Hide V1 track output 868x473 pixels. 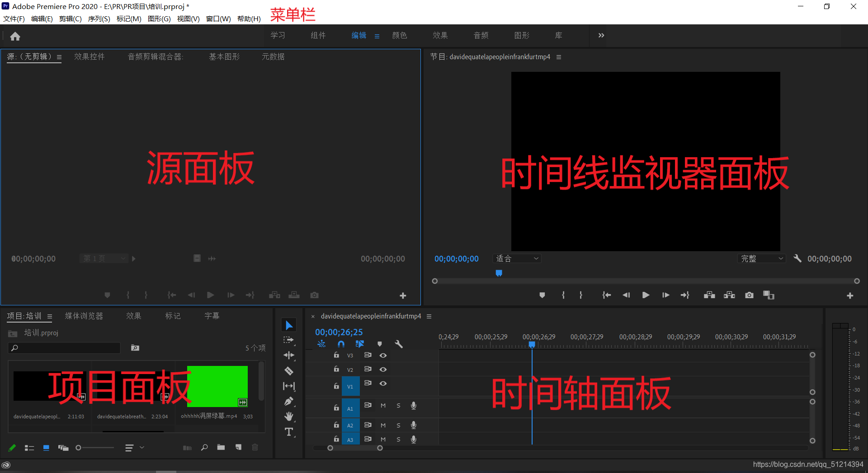tap(383, 384)
